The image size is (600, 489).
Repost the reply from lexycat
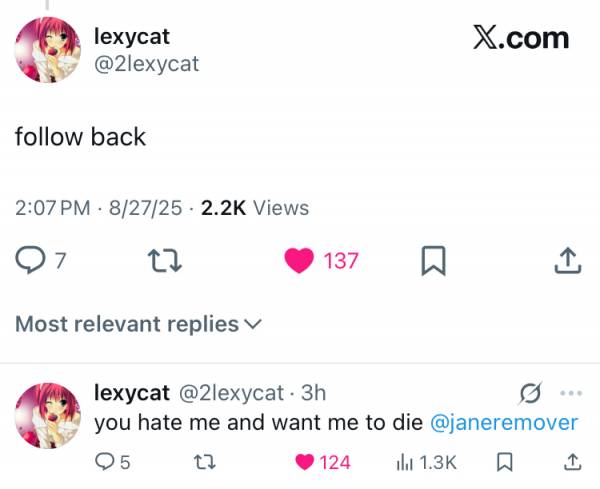[x=205, y=462]
